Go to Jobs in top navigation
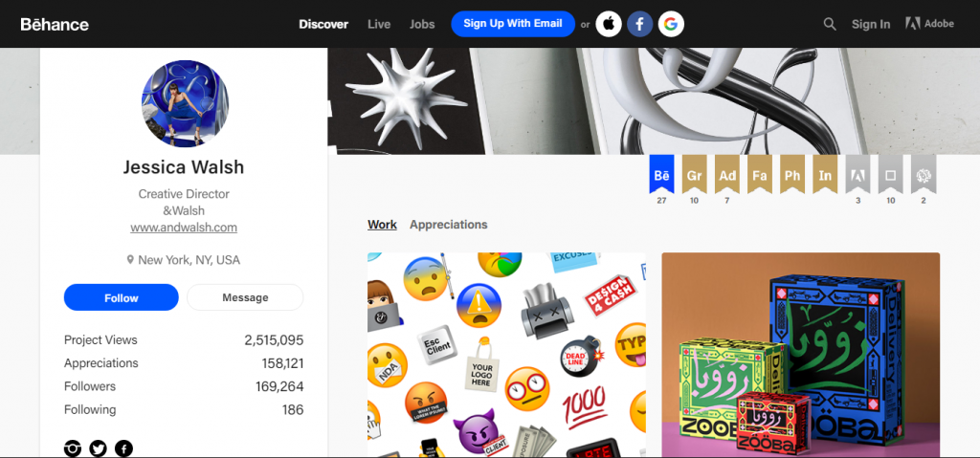This screenshot has height=458, width=980. pyautogui.click(x=422, y=24)
